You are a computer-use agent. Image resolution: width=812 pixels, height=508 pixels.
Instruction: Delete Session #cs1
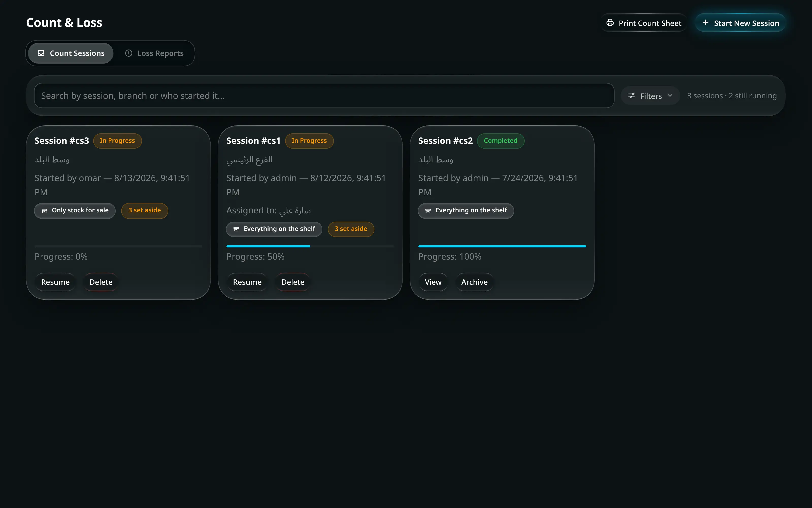click(x=293, y=282)
